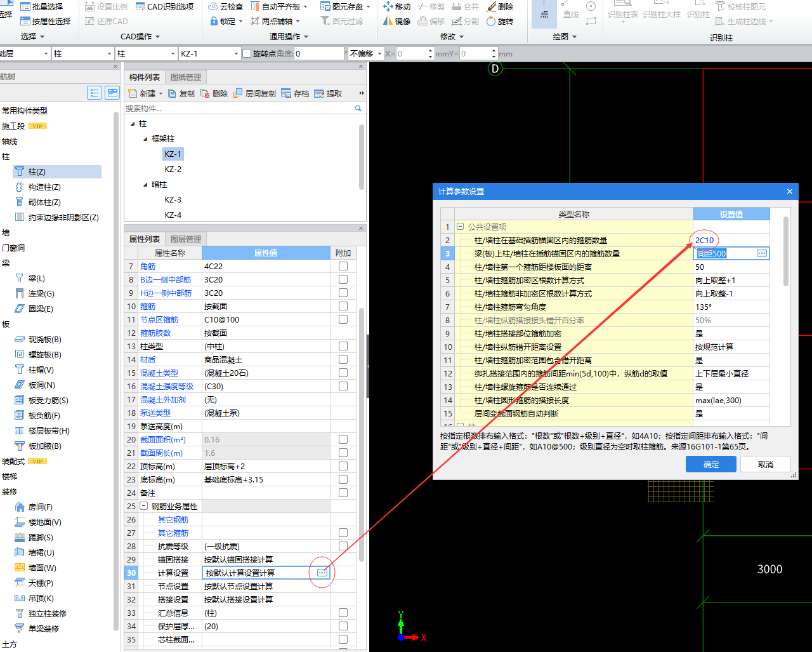812x652 pixels.
Task: Select the 移动 move tool
Action: pos(397,6)
